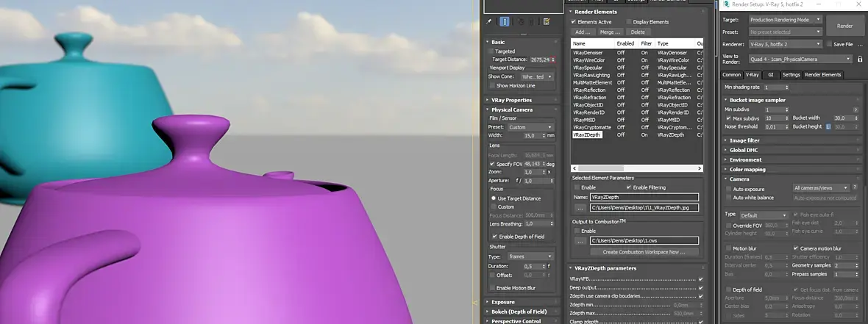Screen dimensions: 868x324
Task: Expand the VRay Properties rollout
Action: [x=521, y=100]
